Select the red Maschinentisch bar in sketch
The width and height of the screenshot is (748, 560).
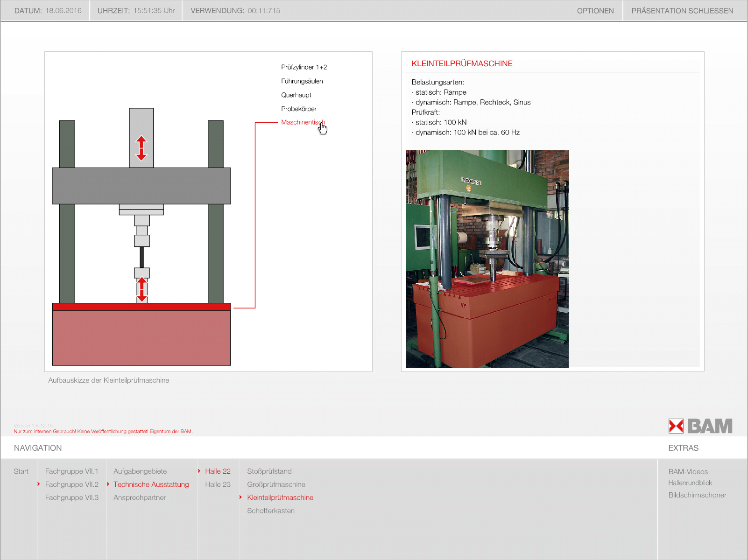point(141,307)
